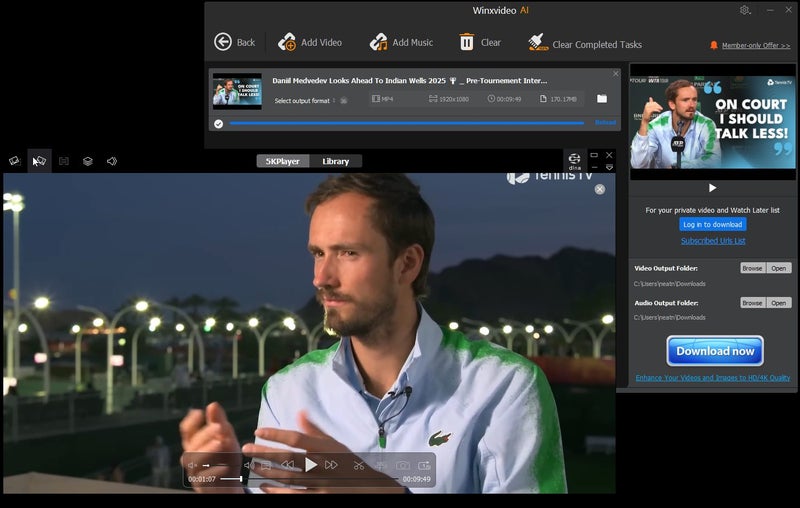The width and height of the screenshot is (800, 508).
Task: Open the Subscribed Urls List link
Action: 713,241
